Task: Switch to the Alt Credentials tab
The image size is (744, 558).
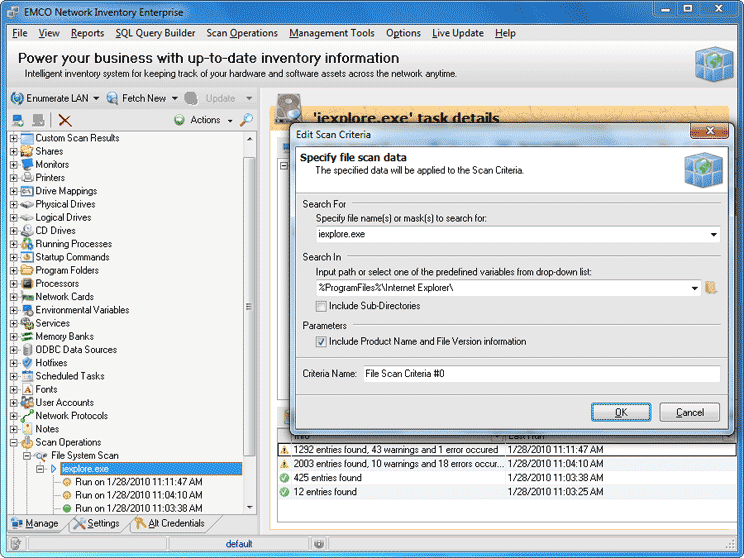Action: click(x=168, y=523)
